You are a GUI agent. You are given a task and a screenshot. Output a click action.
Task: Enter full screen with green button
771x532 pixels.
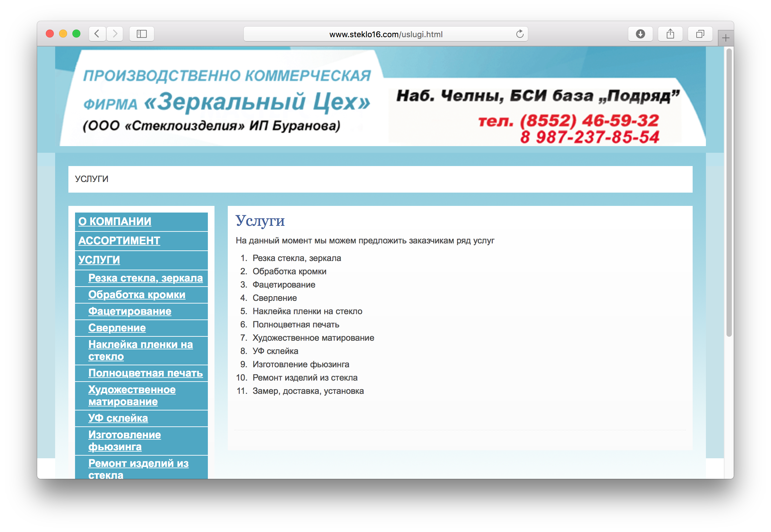(76, 34)
